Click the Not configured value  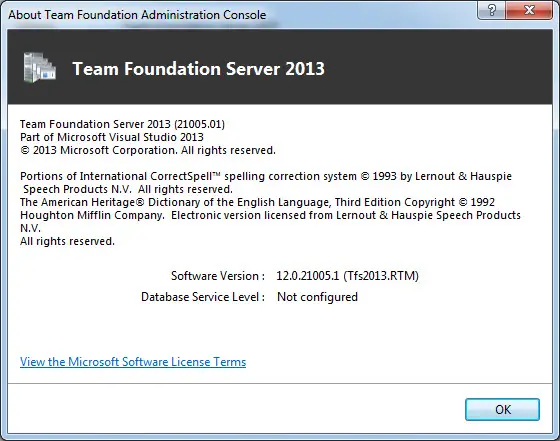(x=317, y=297)
